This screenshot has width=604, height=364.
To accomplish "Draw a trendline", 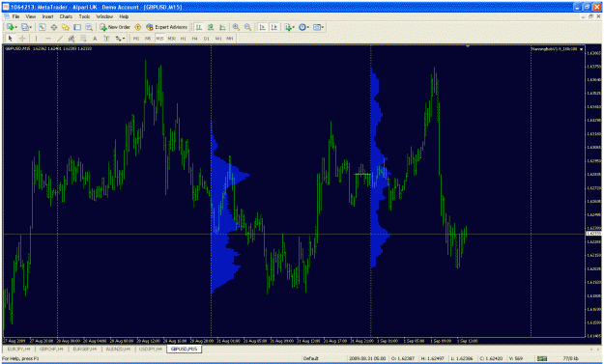I will (60, 38).
